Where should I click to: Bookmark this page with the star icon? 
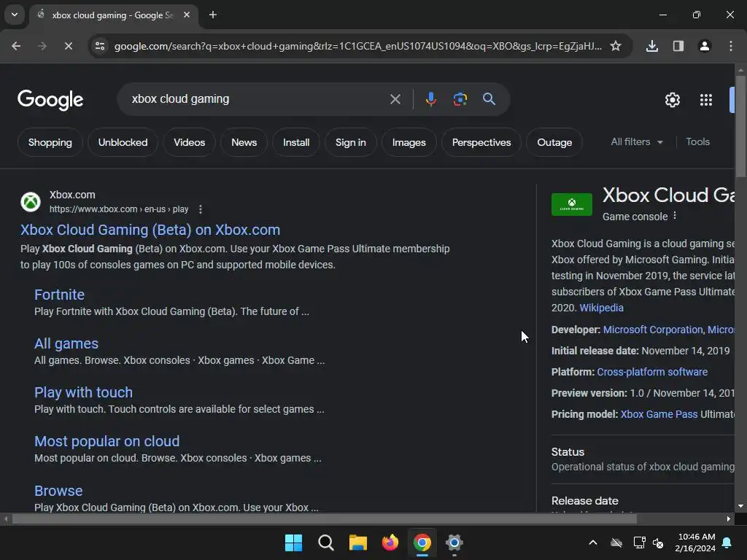click(x=616, y=46)
